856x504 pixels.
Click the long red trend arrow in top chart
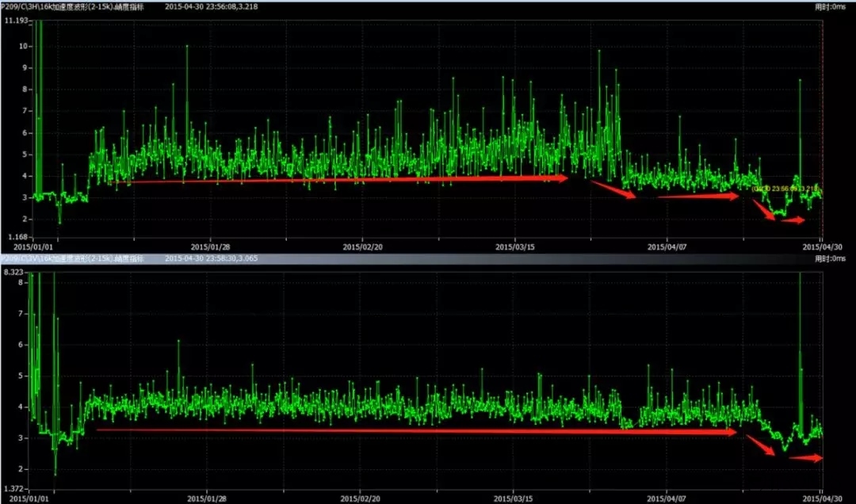pyautogui.click(x=341, y=180)
